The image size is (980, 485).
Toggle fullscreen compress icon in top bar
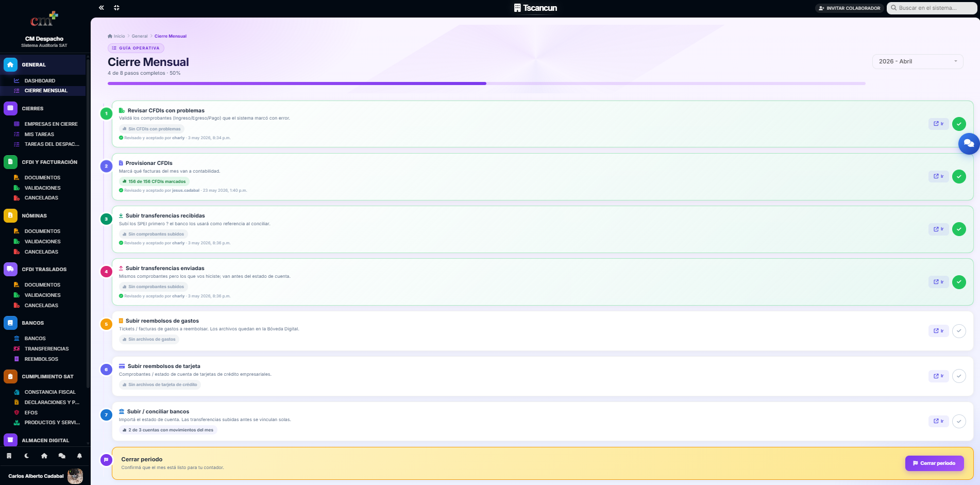pos(116,8)
